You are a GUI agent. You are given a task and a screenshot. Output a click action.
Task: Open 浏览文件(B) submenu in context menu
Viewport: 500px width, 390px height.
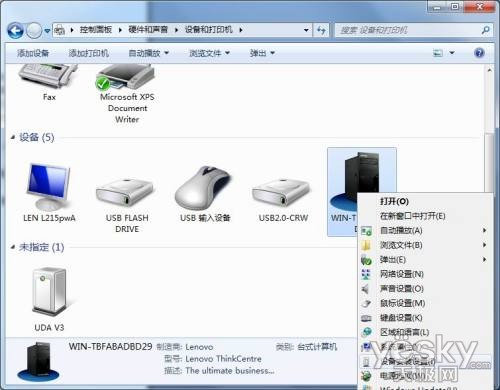tap(425, 245)
